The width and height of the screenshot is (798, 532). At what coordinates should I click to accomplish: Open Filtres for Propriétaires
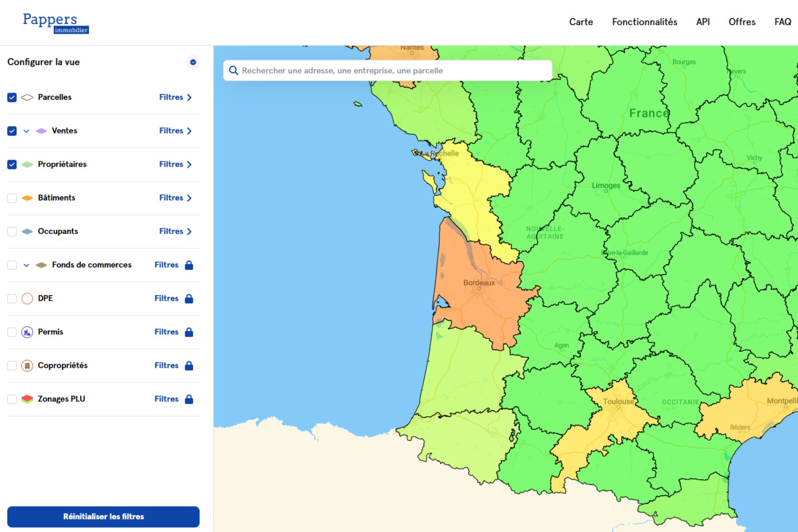point(175,164)
